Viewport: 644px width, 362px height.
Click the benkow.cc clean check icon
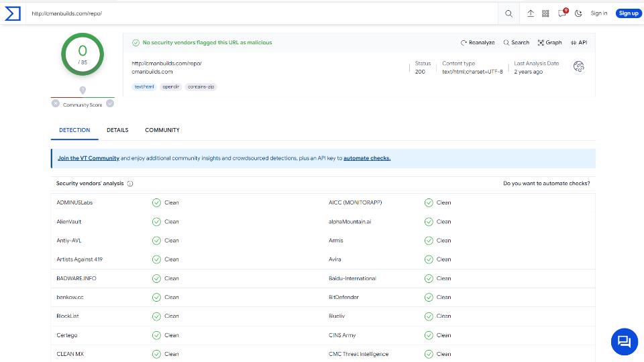click(x=156, y=297)
